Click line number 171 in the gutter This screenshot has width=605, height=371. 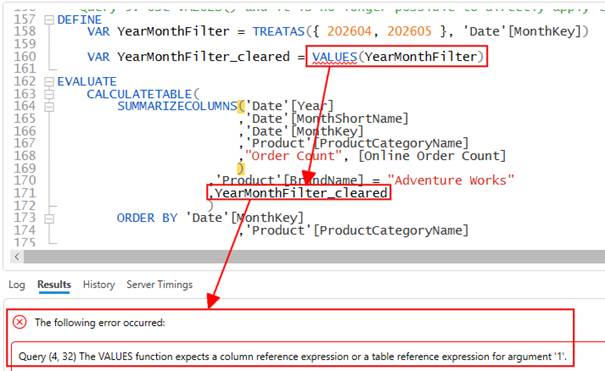pos(25,193)
